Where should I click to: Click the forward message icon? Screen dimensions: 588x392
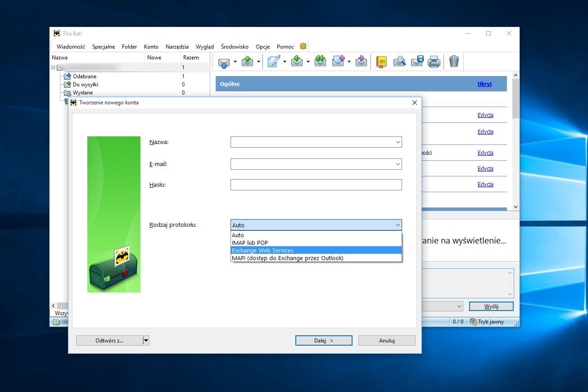(338, 62)
